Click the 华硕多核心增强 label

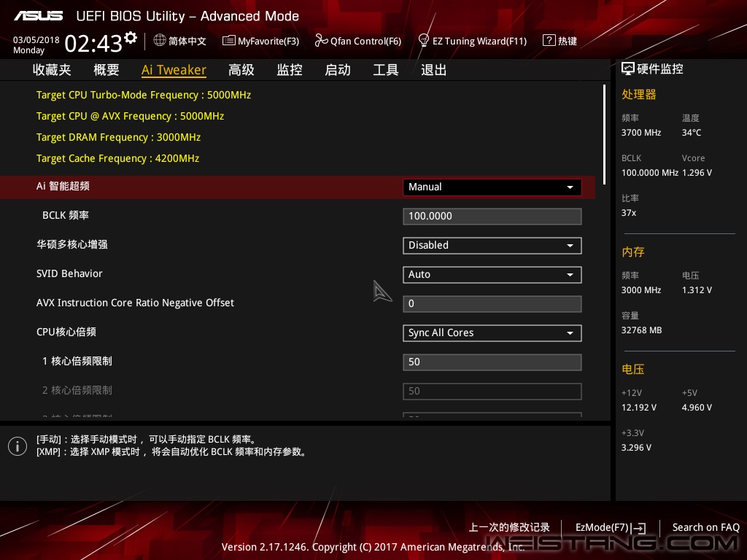point(72,245)
